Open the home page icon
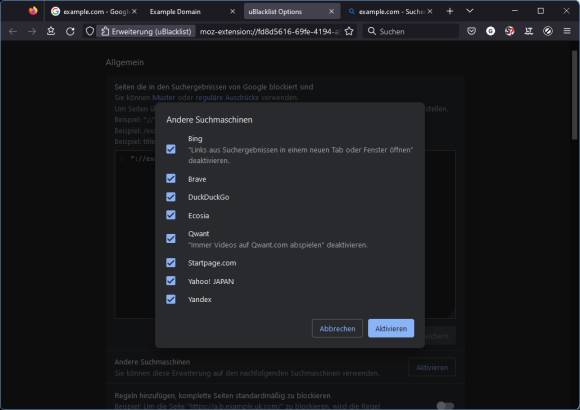 [51, 31]
